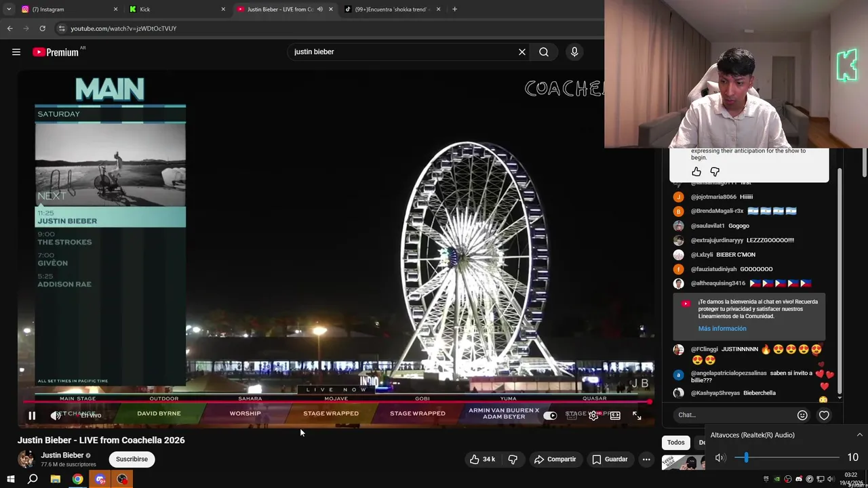Save video using Guardar button

point(610,459)
